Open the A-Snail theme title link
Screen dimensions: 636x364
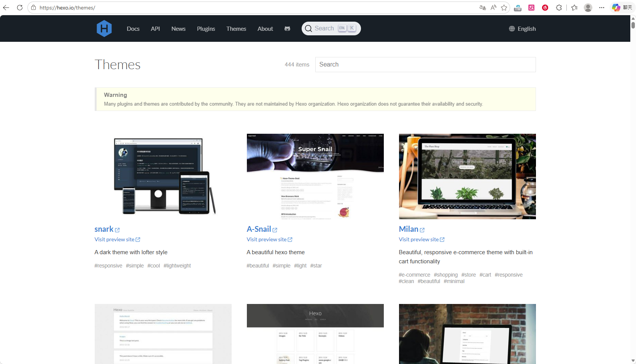click(x=259, y=229)
